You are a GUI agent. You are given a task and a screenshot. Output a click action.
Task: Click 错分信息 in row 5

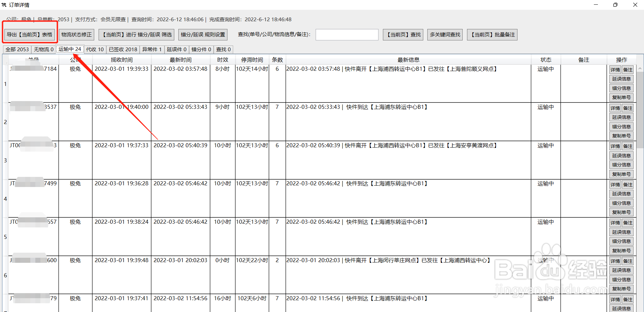click(621, 241)
